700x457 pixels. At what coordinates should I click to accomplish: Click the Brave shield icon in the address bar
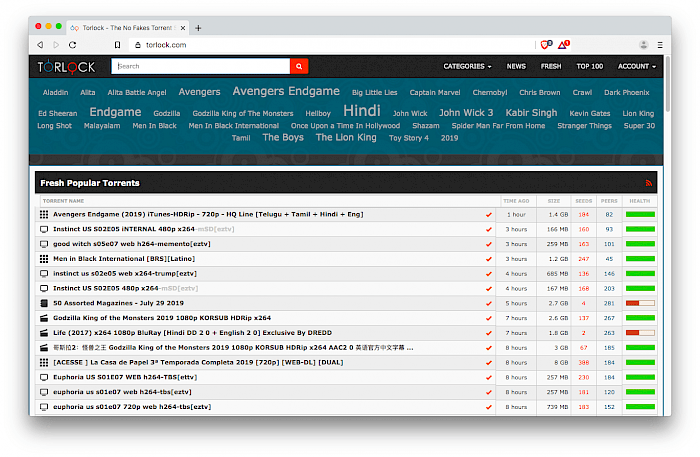546,44
